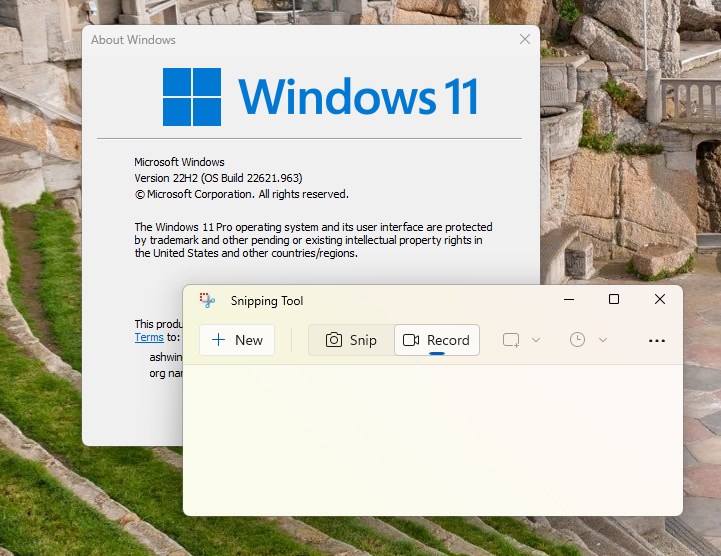Click the 'The Windows 11 Pro operating system' paragraph
This screenshot has height=556, width=721.
tap(314, 240)
